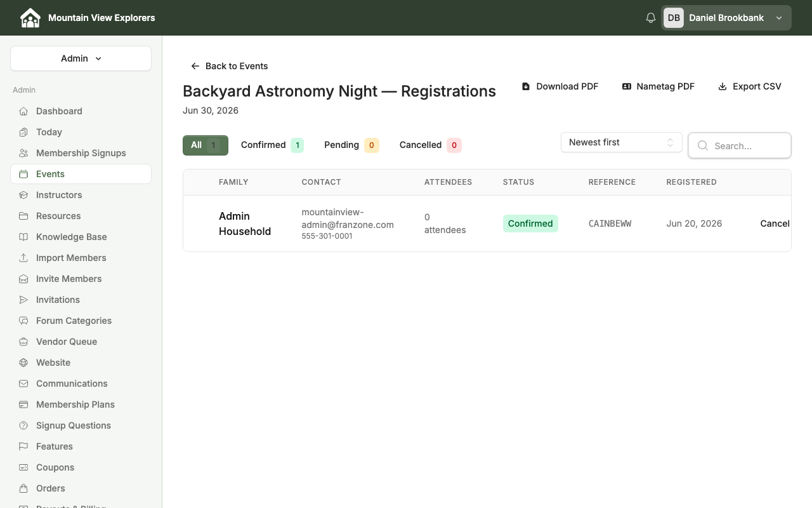The height and width of the screenshot is (508, 812).
Task: Click the Features flag icon
Action: click(x=23, y=446)
